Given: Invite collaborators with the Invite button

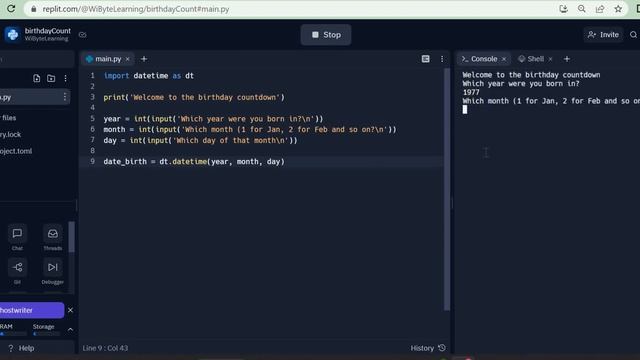Looking at the screenshot, I should (603, 35).
